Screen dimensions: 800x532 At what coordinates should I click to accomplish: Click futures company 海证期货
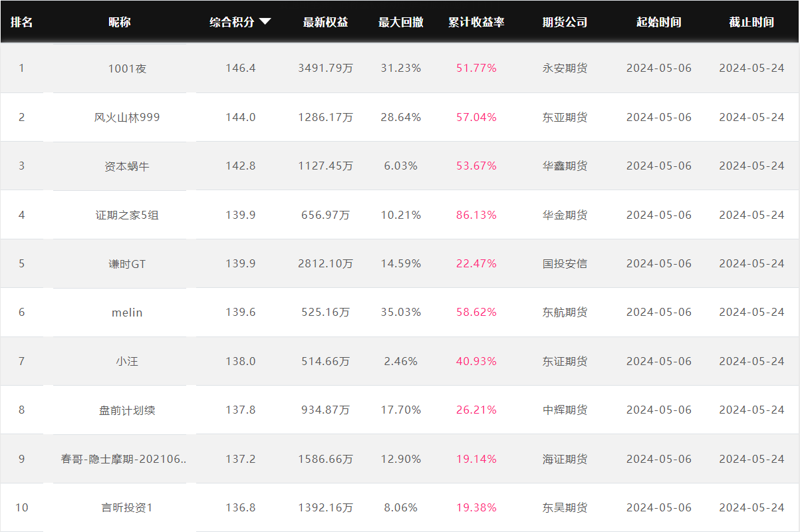[x=565, y=459]
